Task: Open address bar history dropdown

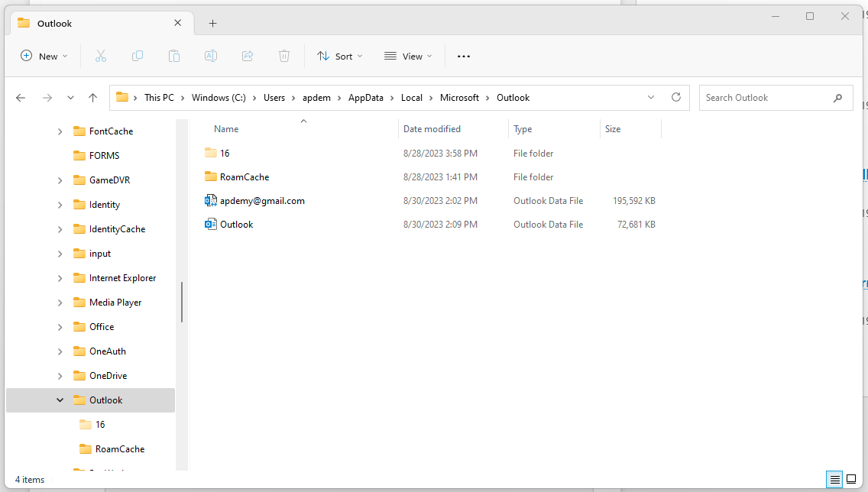Action: coord(651,97)
